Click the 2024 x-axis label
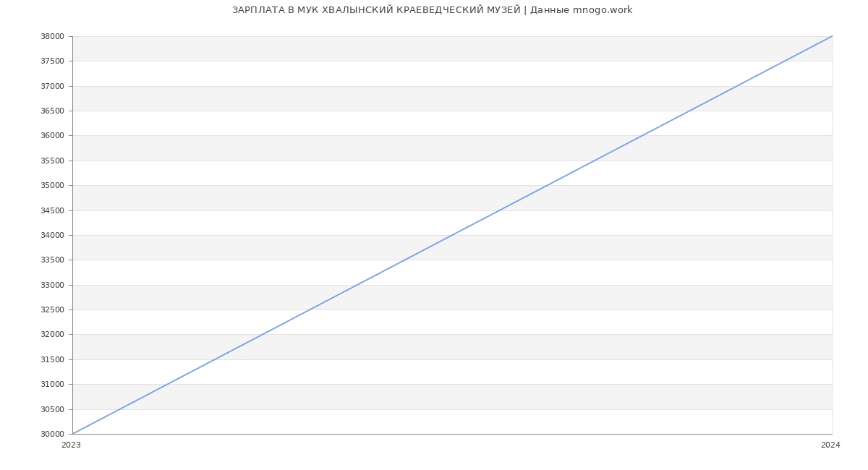 click(x=830, y=445)
